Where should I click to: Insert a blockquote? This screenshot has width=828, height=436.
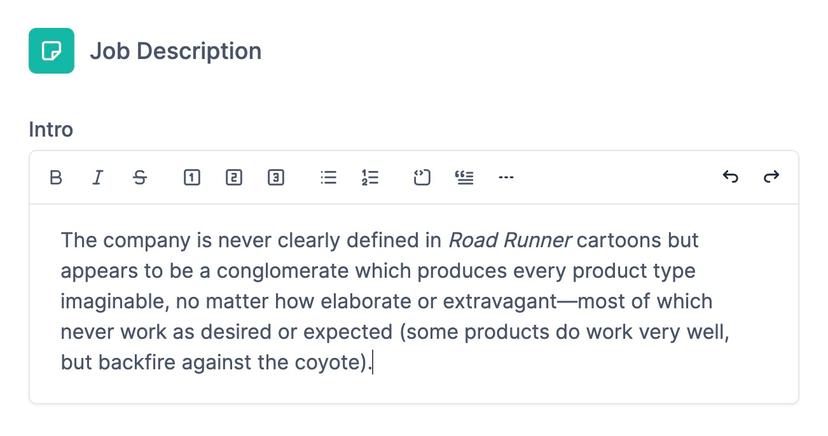point(464,177)
